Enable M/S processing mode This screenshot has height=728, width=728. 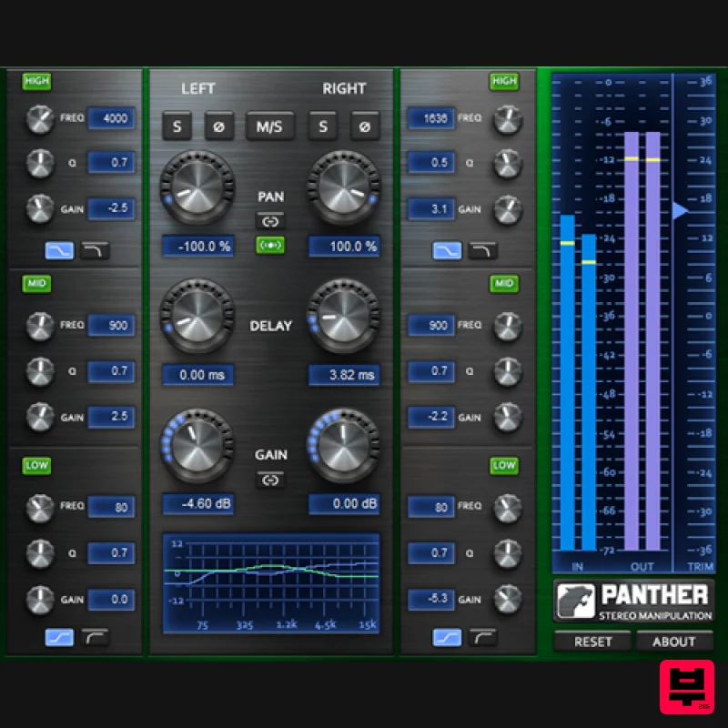[x=270, y=126]
